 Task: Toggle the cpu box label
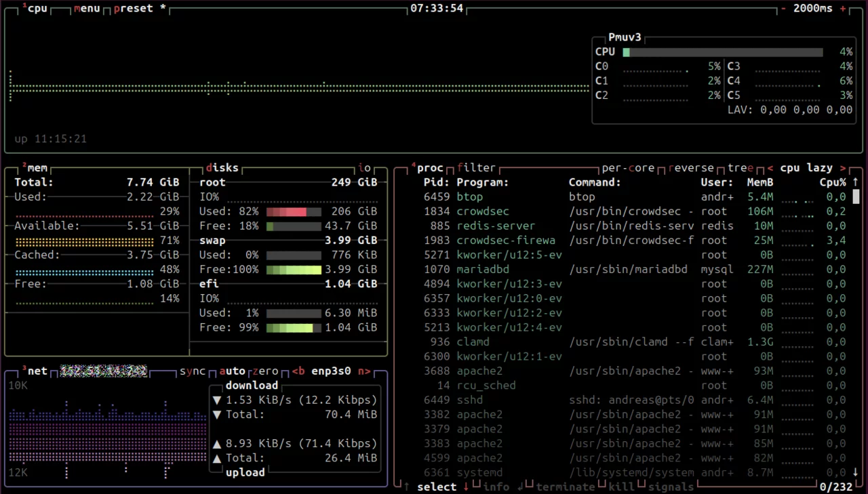pos(35,9)
